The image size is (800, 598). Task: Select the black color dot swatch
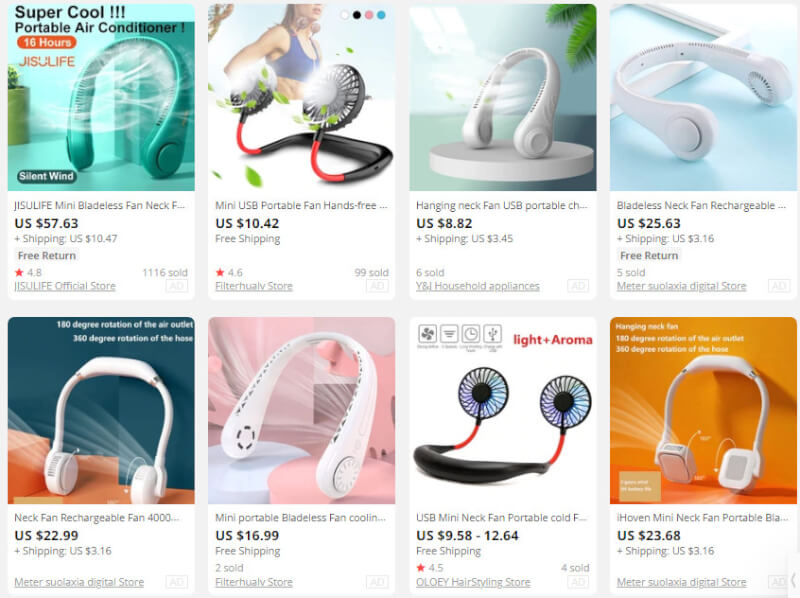click(x=357, y=15)
